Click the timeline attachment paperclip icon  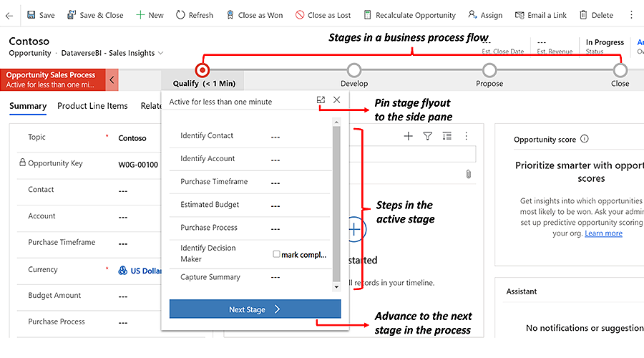click(x=468, y=174)
